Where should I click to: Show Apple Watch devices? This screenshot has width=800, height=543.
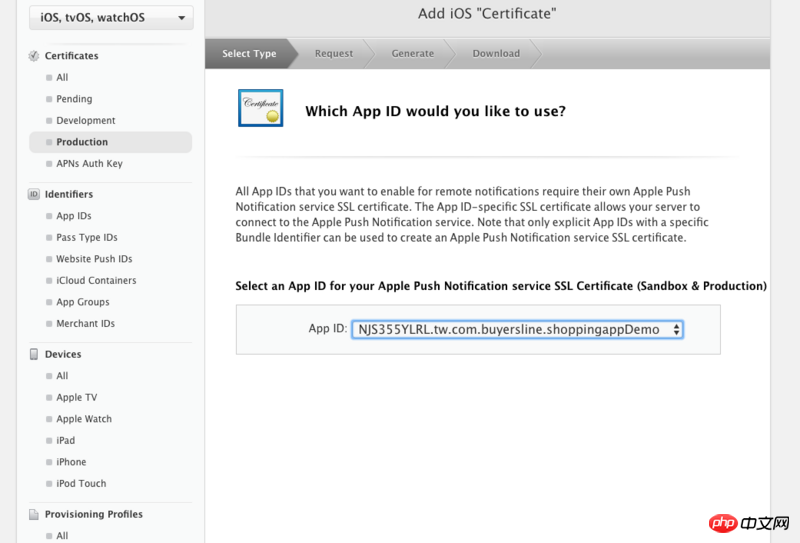(84, 418)
